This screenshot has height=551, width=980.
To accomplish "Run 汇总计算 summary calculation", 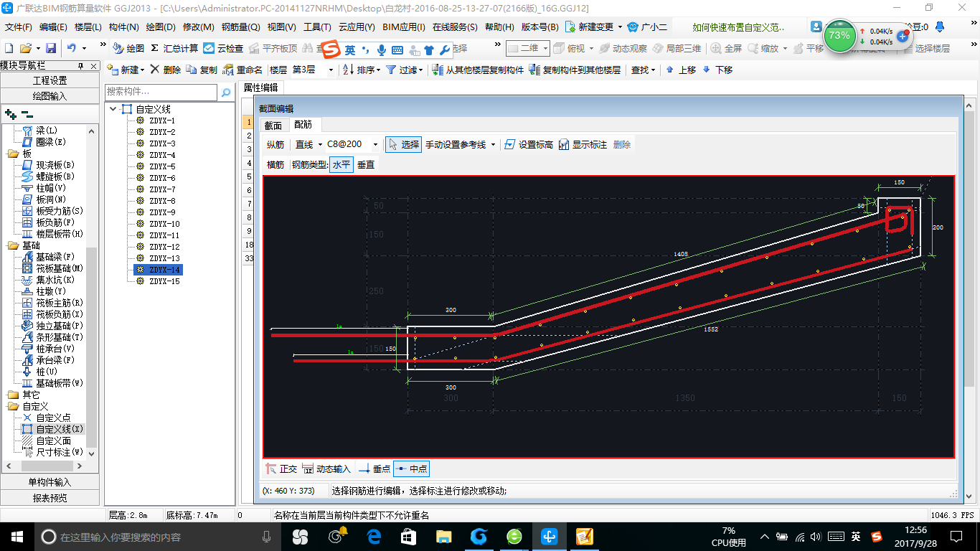I will (x=174, y=48).
